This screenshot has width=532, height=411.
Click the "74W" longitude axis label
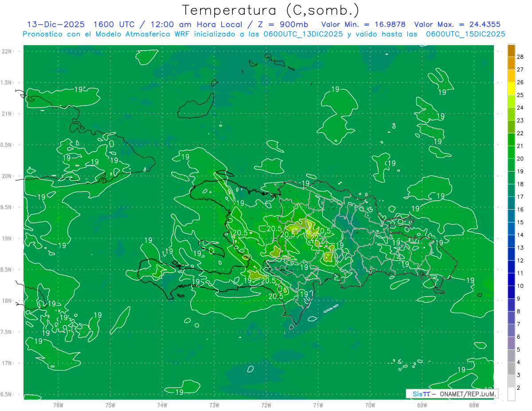[162, 405]
